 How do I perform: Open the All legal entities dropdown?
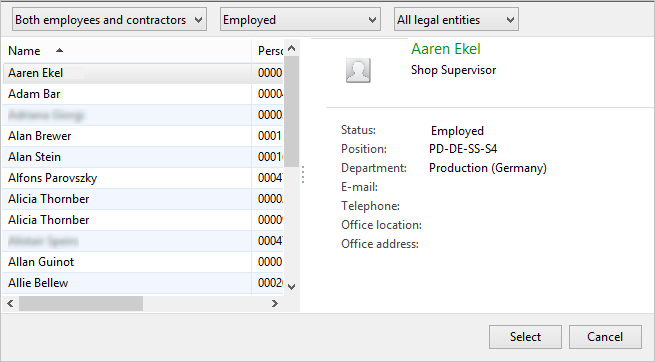click(456, 20)
